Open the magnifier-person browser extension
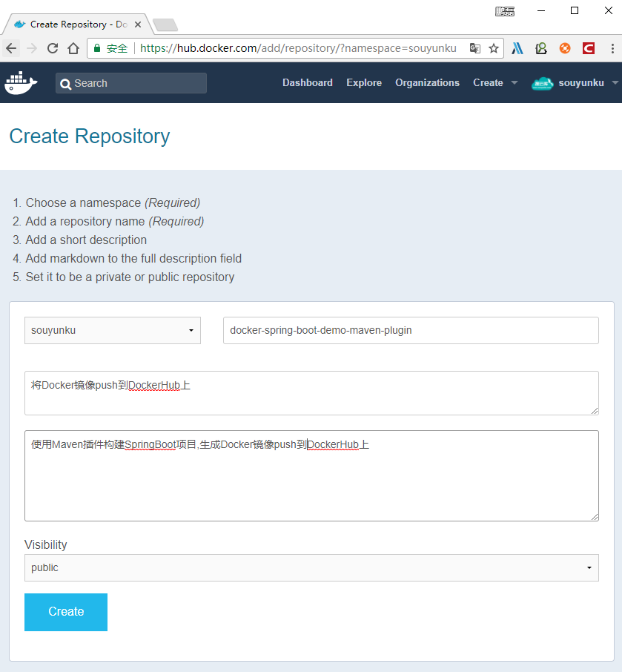This screenshot has height=672, width=622. 541,47
